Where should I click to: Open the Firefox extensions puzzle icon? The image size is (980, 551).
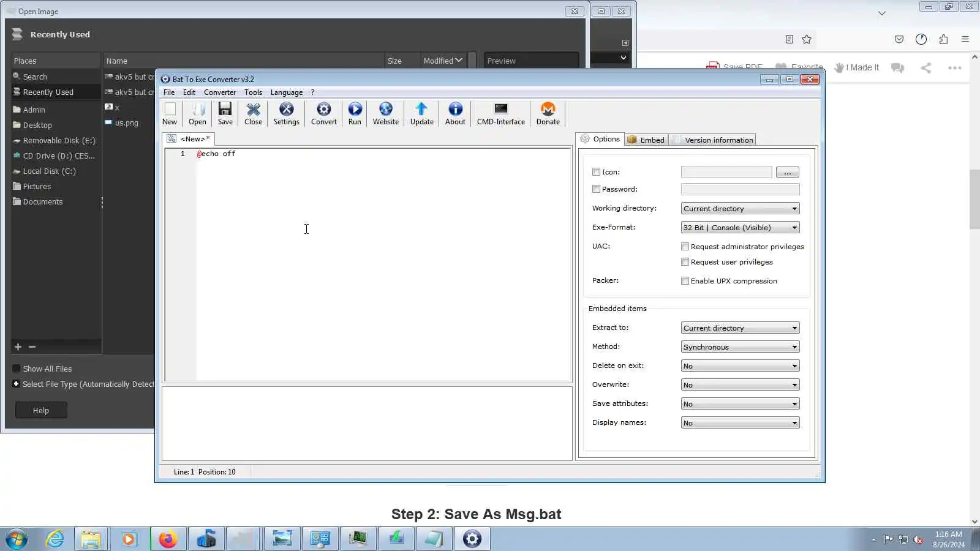943,39
